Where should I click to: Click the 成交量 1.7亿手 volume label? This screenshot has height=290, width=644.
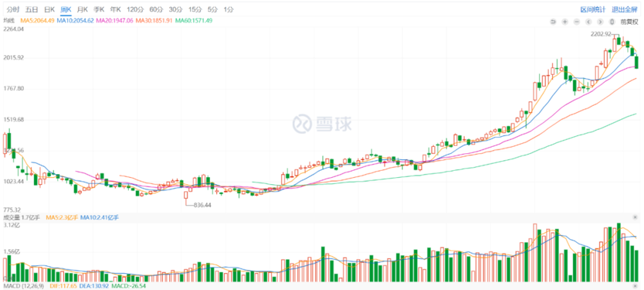(22, 217)
